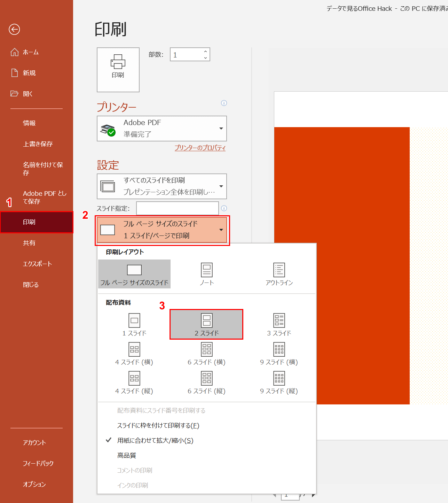Open the エクスポート page in the sidebar
The image size is (448, 503).
(x=37, y=264)
